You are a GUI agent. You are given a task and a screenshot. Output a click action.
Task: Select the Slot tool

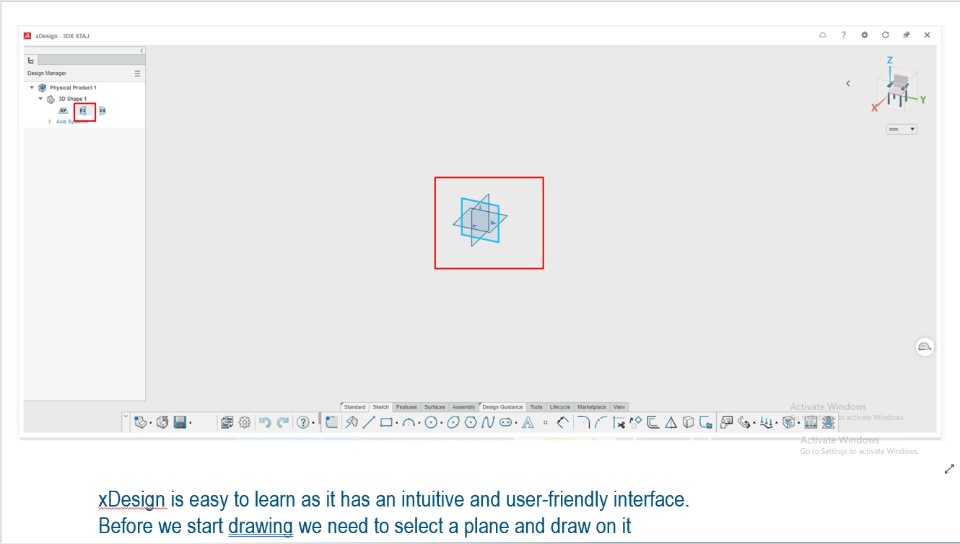pos(505,422)
